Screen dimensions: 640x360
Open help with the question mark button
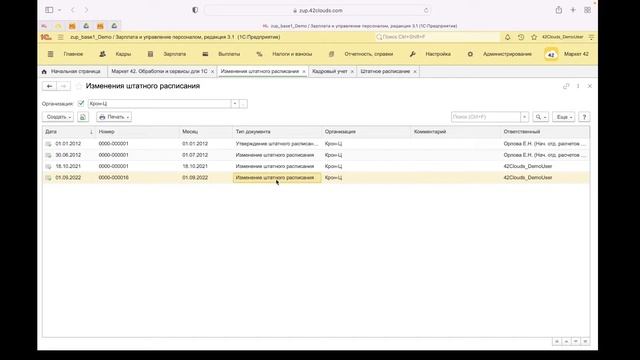point(584,117)
